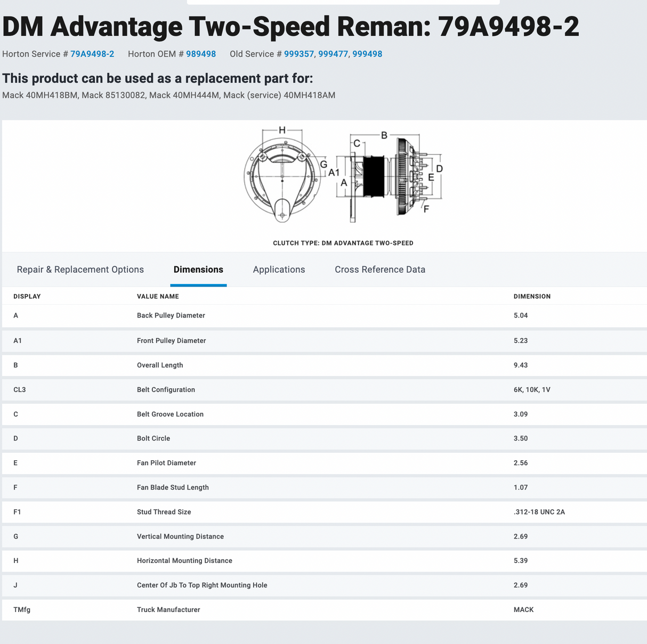The width and height of the screenshot is (647, 644).
Task: Open Old Service # 999357 link
Action: [x=299, y=54]
